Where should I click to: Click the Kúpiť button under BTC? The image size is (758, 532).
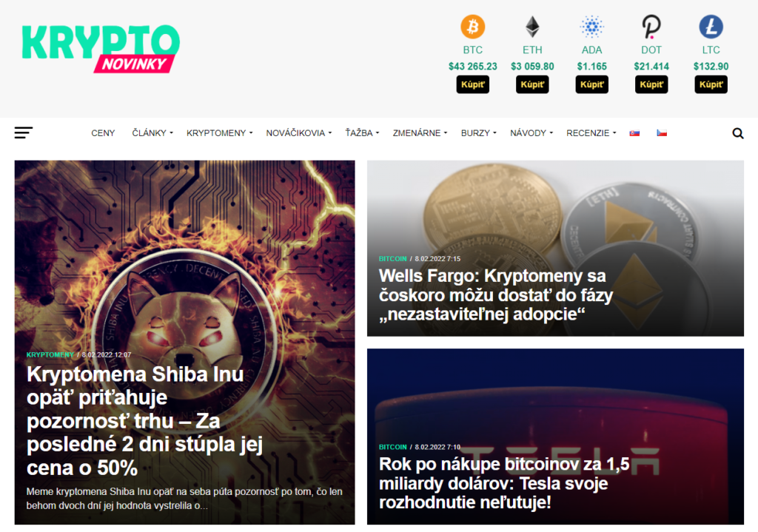[x=472, y=84]
